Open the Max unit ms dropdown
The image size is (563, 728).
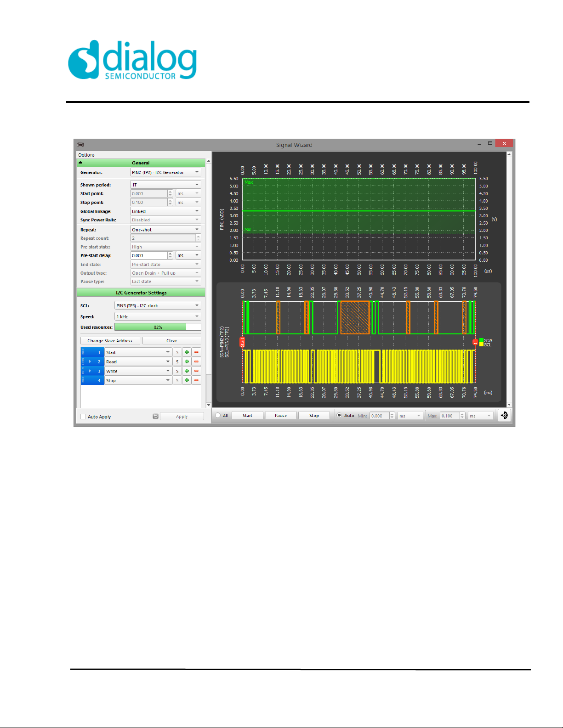coord(481,416)
